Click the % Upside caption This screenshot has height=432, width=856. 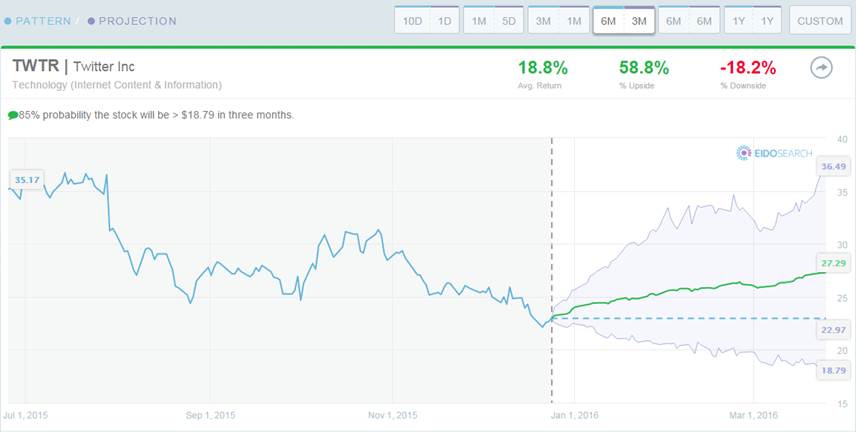pyautogui.click(x=637, y=86)
